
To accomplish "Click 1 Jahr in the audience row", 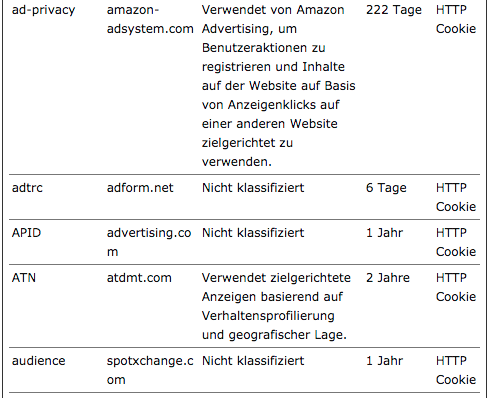I will 384,361.
